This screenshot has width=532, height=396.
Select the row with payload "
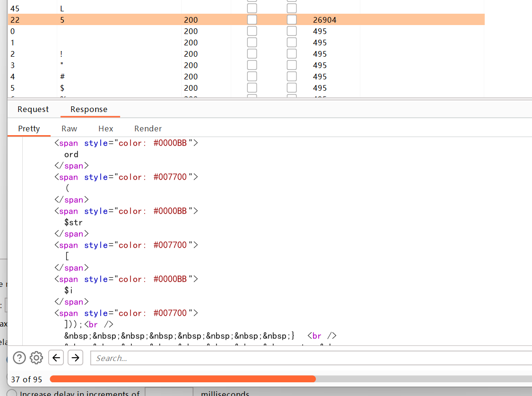[x=246, y=65]
